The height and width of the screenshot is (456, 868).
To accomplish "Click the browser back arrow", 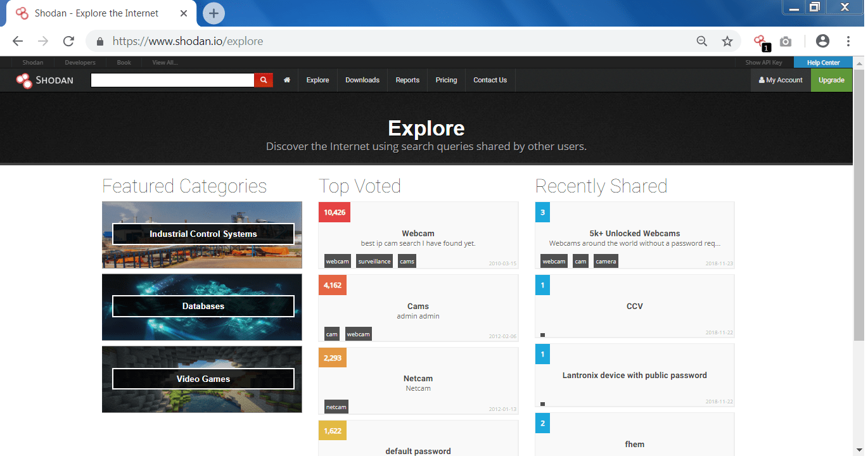I will click(18, 41).
